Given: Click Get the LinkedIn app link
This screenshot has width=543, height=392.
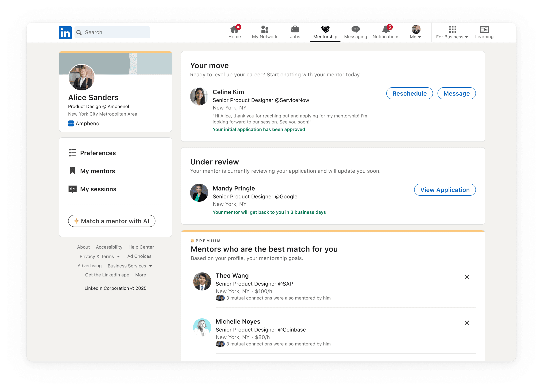Looking at the screenshot, I should pos(107,275).
